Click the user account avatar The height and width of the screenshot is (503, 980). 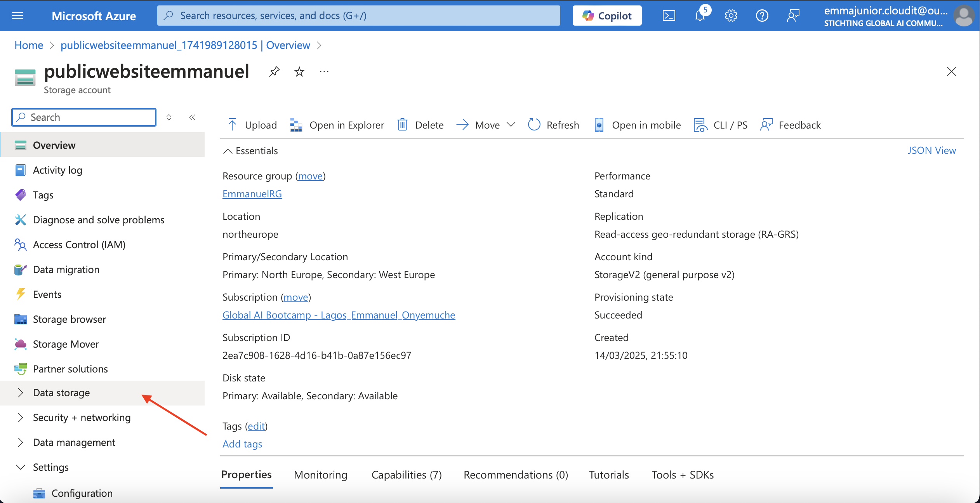[964, 16]
